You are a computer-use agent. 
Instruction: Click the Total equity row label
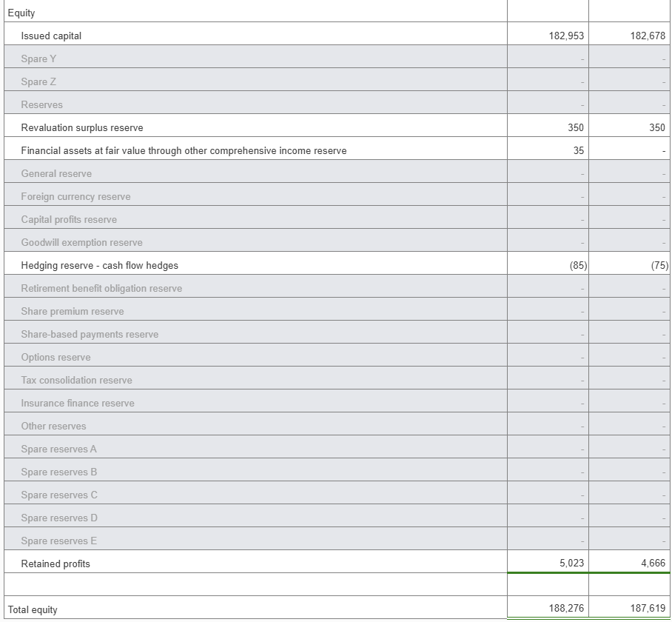coord(33,609)
